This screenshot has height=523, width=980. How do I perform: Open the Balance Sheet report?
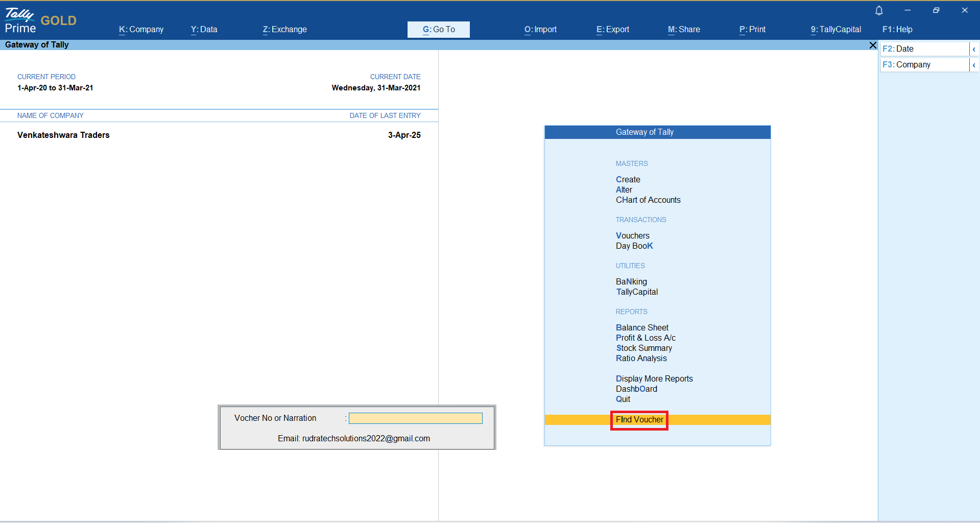(x=642, y=328)
